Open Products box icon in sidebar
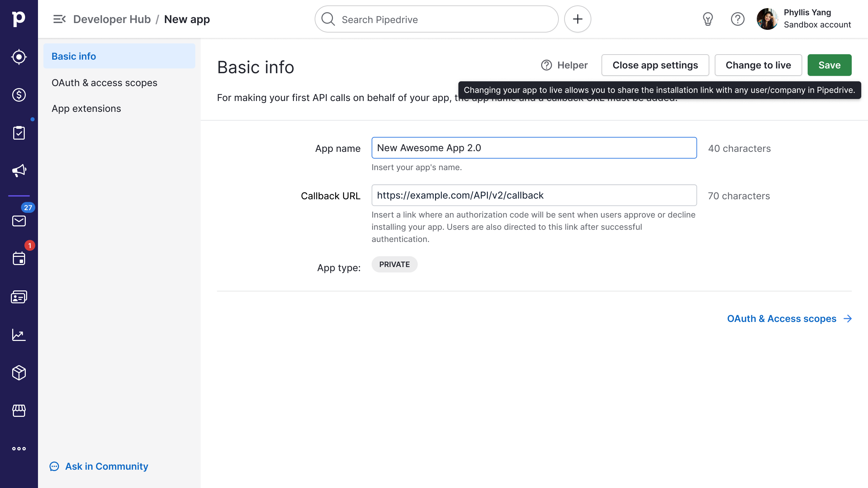Viewport: 868px width, 488px height. pyautogui.click(x=19, y=373)
